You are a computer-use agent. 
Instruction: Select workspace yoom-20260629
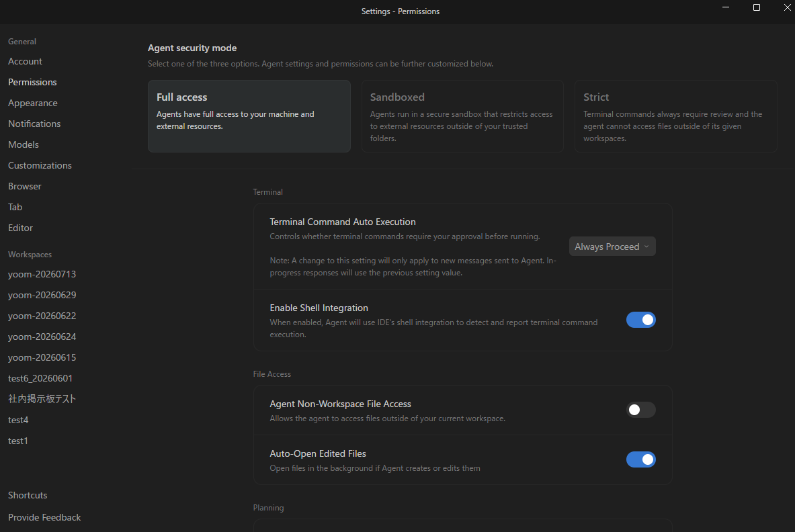(x=42, y=295)
